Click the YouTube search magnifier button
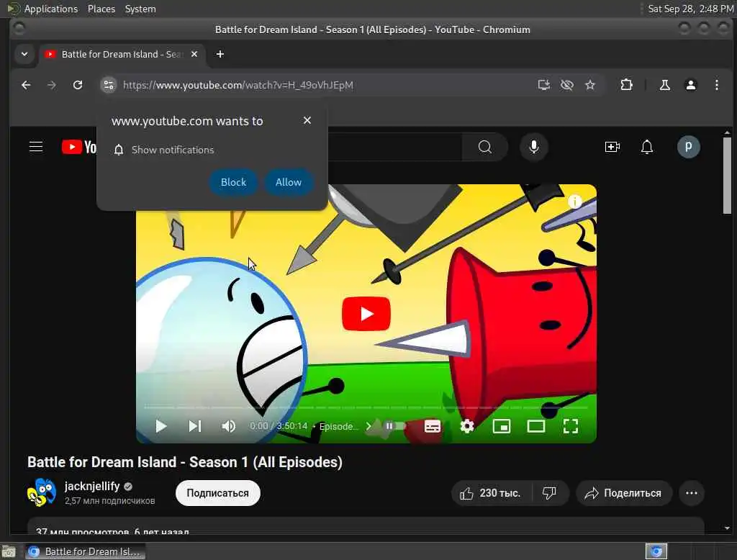Viewport: 737px width, 560px height. pyautogui.click(x=484, y=147)
